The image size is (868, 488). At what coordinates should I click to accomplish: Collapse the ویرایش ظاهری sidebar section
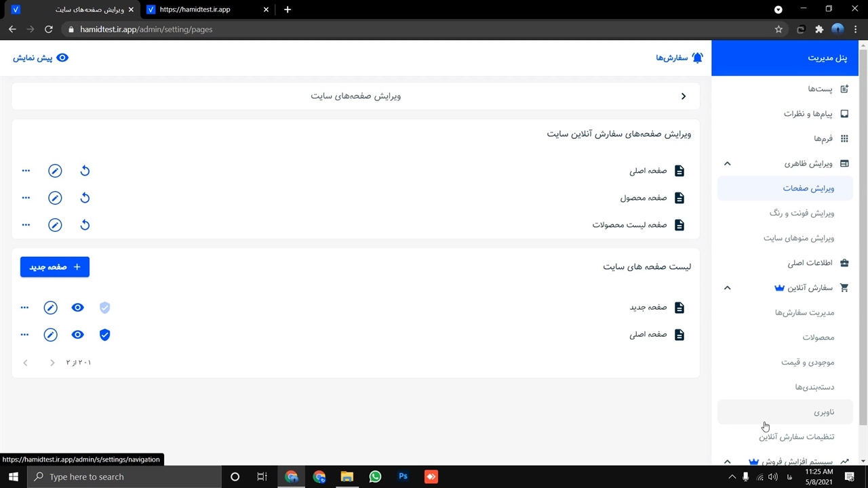pos(727,163)
